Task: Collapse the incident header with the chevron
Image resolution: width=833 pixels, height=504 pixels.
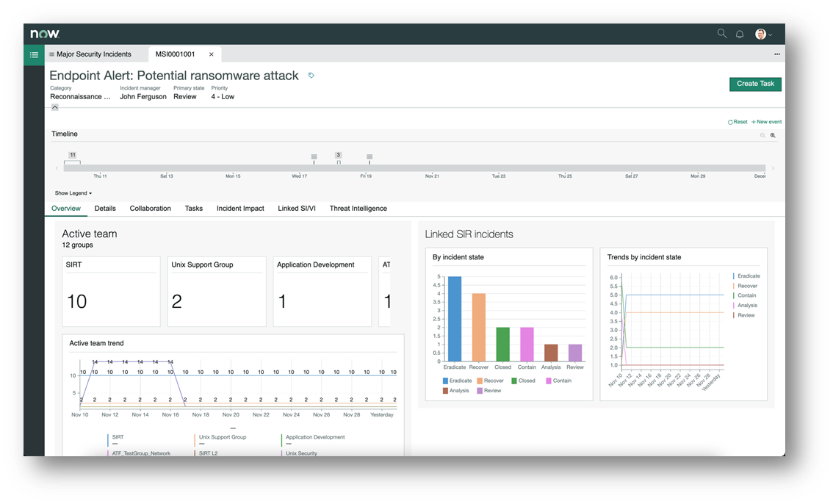Action: 54,107
